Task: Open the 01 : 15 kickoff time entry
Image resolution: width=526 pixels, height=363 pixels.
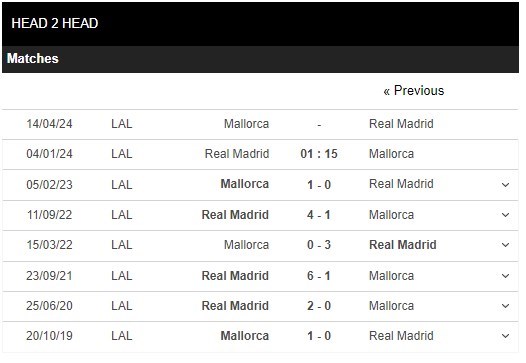Action: coord(319,154)
